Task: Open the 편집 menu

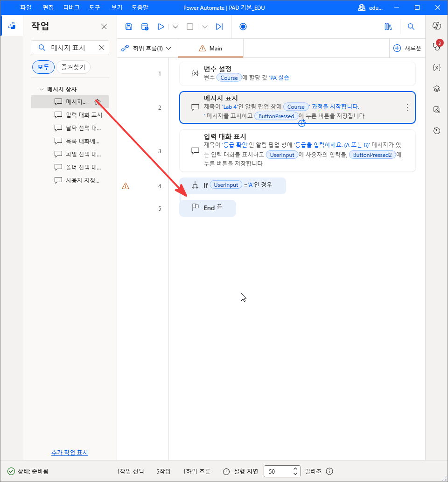Action: 48,7
